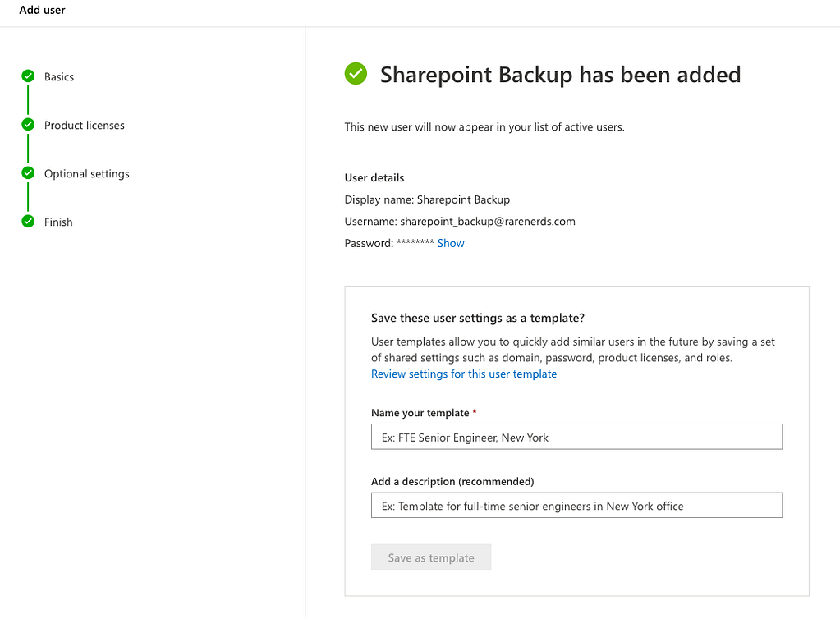Viewport: 840px width, 619px height.
Task: Select the username sharepoint_backup@rarenerds.com text
Action: [488, 222]
